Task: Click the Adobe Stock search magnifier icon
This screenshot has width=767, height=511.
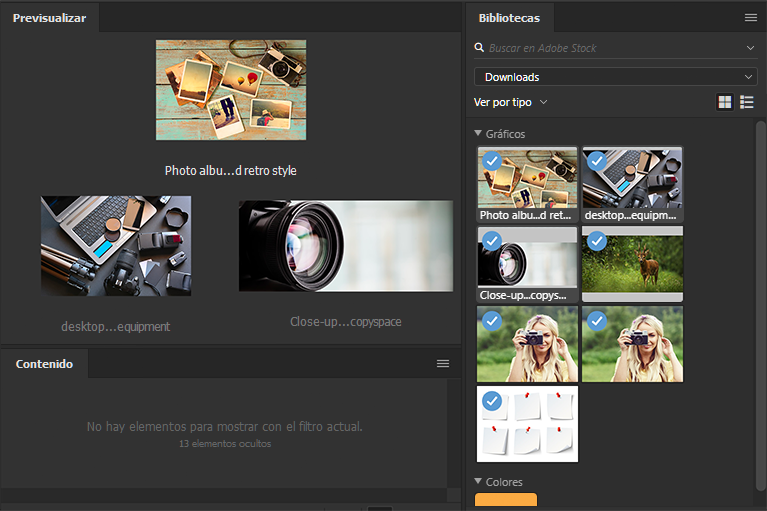Action: pyautogui.click(x=479, y=47)
